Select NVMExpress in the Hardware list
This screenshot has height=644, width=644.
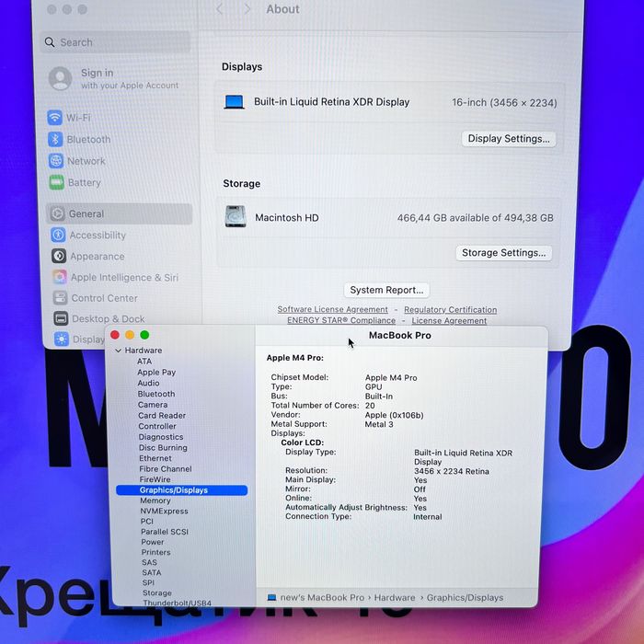pos(165,511)
